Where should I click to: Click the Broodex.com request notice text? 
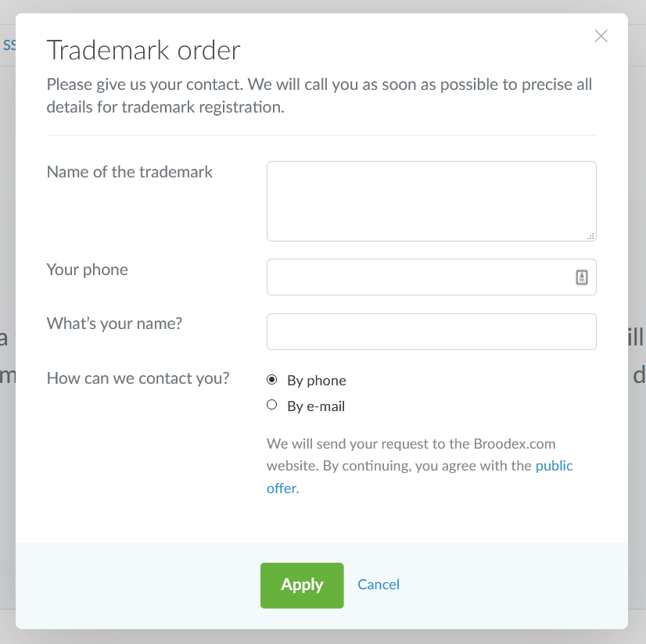point(411,444)
